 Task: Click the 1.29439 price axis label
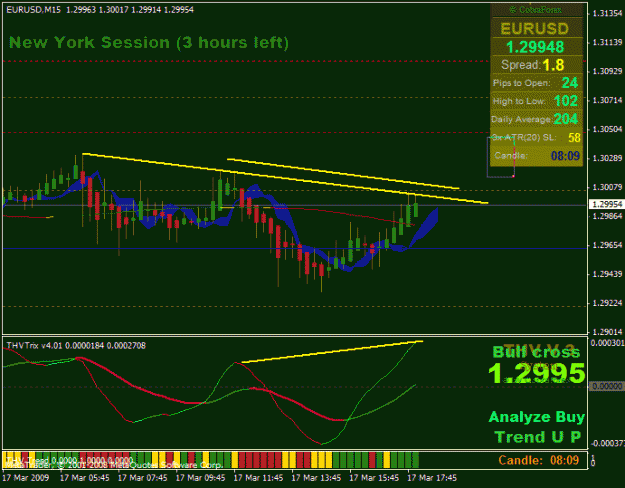click(607, 274)
